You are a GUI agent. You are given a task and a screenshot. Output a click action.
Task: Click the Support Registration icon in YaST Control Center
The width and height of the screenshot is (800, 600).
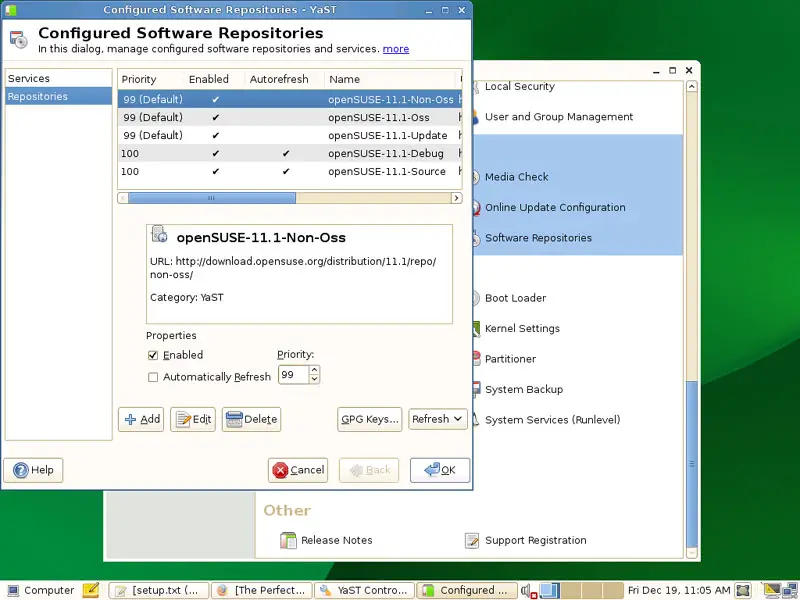pos(472,540)
